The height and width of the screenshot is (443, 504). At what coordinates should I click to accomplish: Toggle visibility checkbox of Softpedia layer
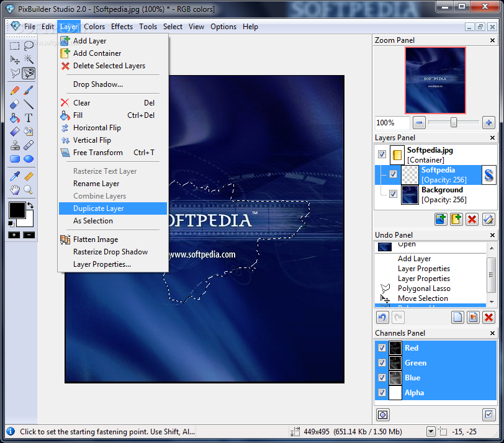pos(393,174)
